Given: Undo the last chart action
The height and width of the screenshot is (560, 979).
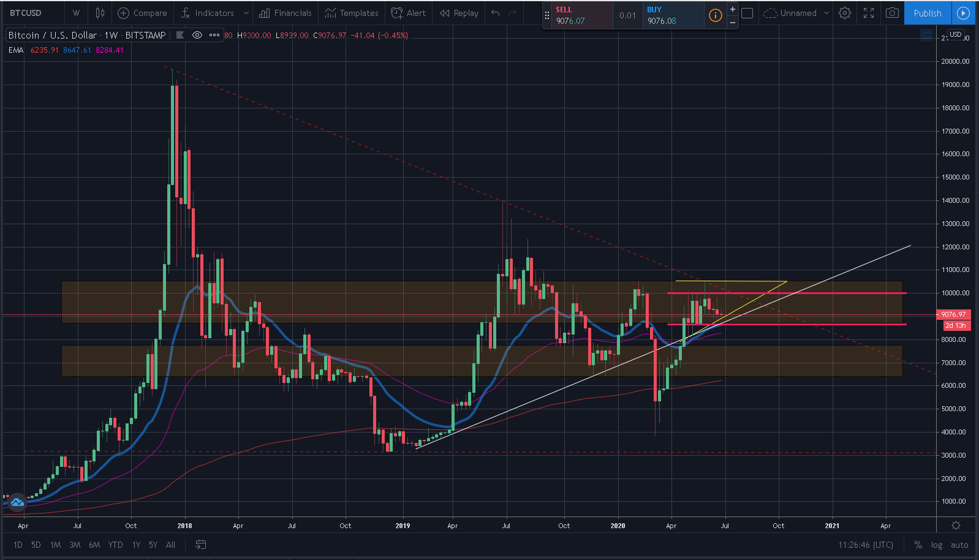Looking at the screenshot, I should point(496,13).
